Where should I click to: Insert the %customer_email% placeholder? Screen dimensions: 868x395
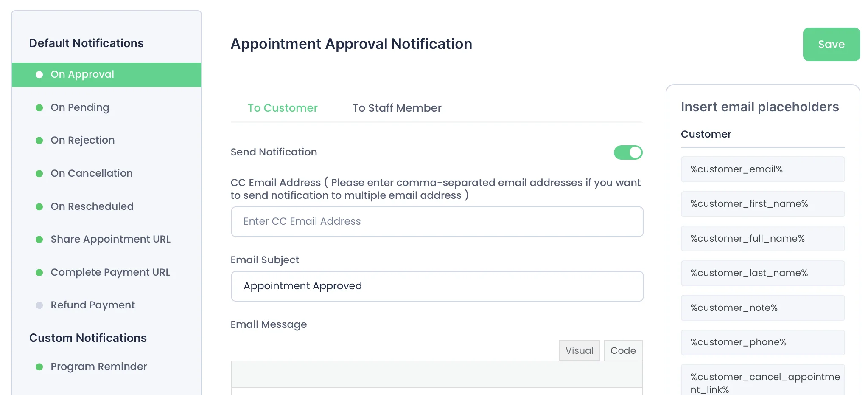[762, 169]
